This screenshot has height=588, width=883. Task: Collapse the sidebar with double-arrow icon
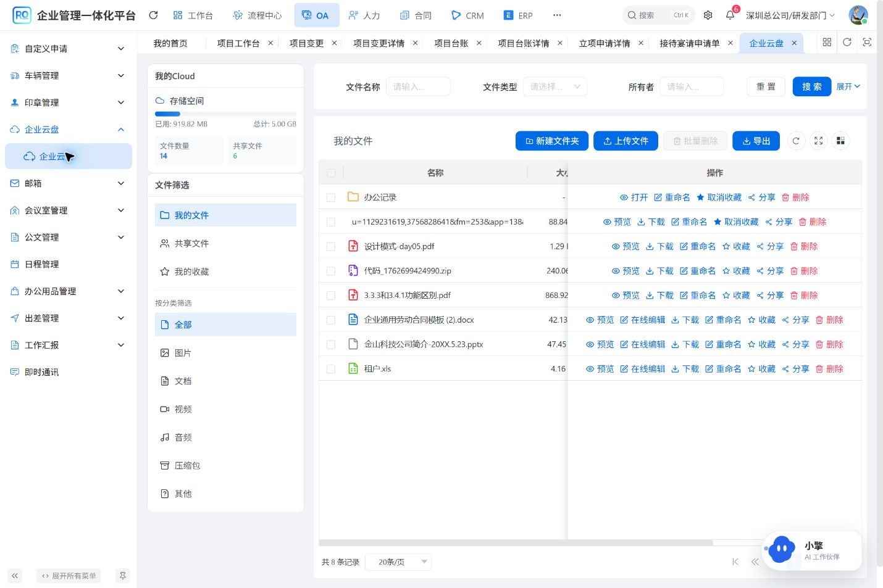[x=15, y=575]
